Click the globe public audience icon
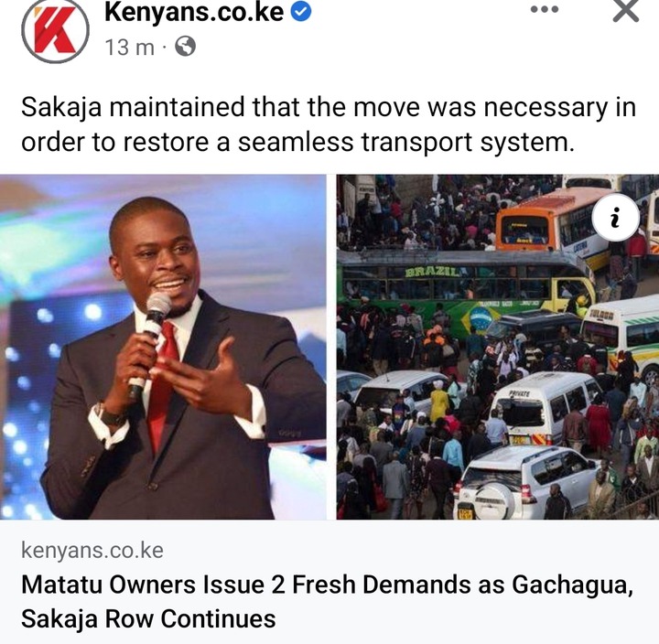The image size is (659, 644). coord(185,47)
